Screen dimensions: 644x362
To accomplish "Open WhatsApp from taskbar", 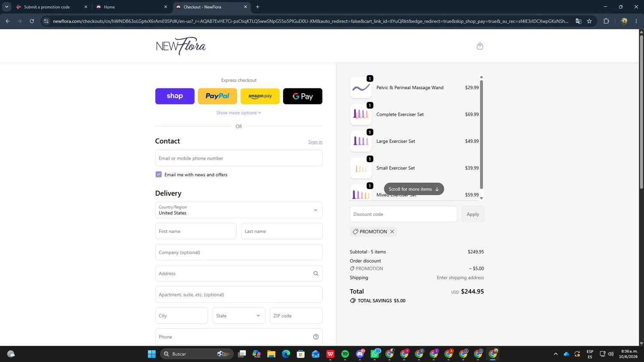I will point(375,354).
